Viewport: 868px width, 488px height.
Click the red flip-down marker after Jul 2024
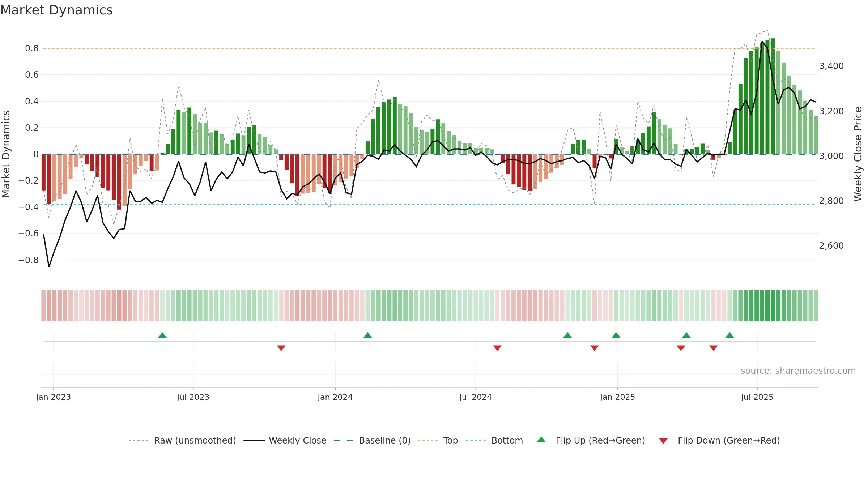pyautogui.click(x=497, y=348)
